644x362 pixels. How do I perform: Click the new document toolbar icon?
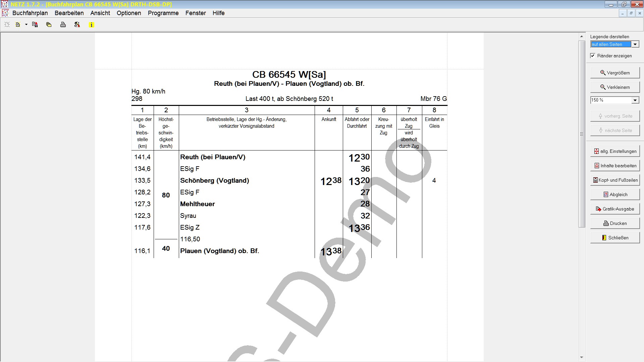[x=18, y=25]
